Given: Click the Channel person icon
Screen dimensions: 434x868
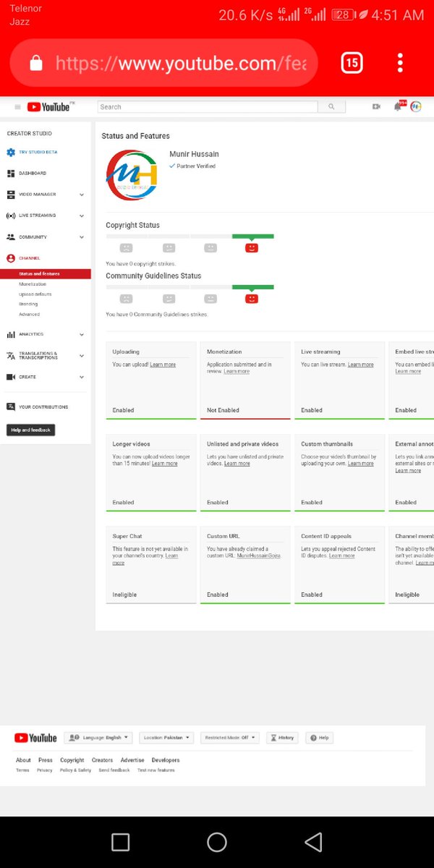Looking at the screenshot, I should coord(11,258).
